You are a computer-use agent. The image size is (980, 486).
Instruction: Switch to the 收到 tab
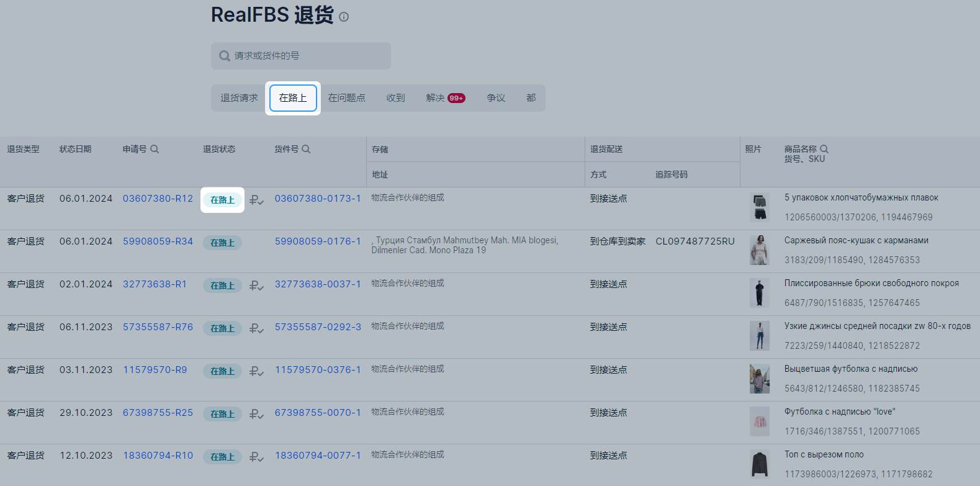click(x=395, y=98)
